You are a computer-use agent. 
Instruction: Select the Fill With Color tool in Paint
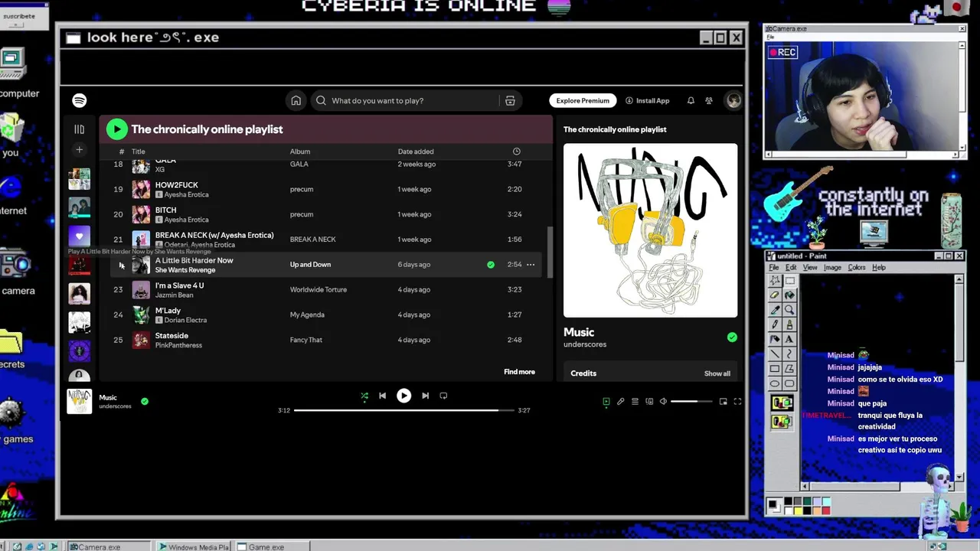pos(789,295)
